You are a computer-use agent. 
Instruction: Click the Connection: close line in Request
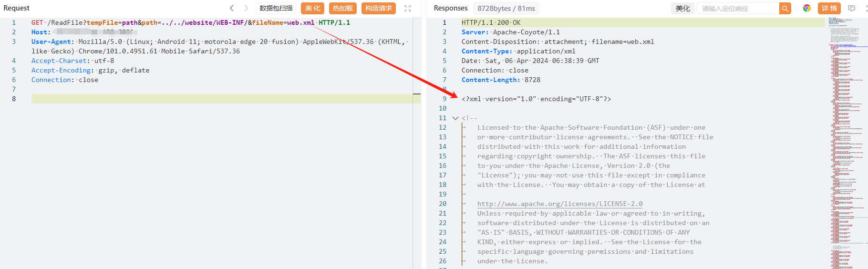(x=65, y=80)
